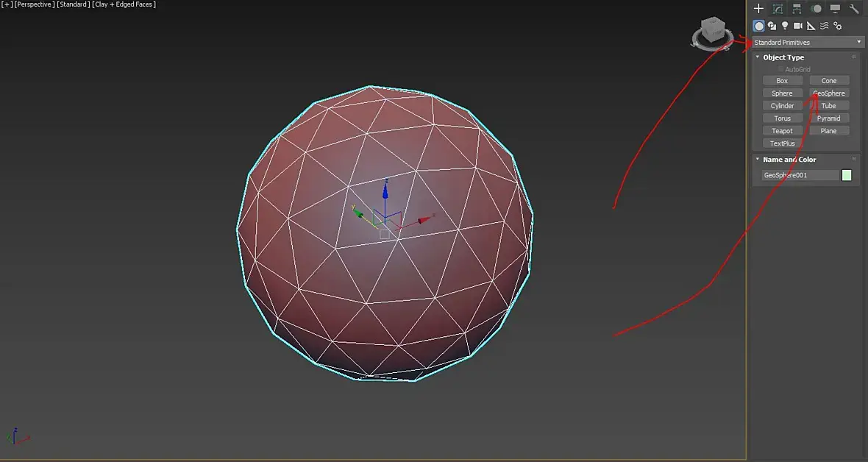The image size is (868, 462).
Task: Select the Cameras category icon
Action: pos(797,26)
